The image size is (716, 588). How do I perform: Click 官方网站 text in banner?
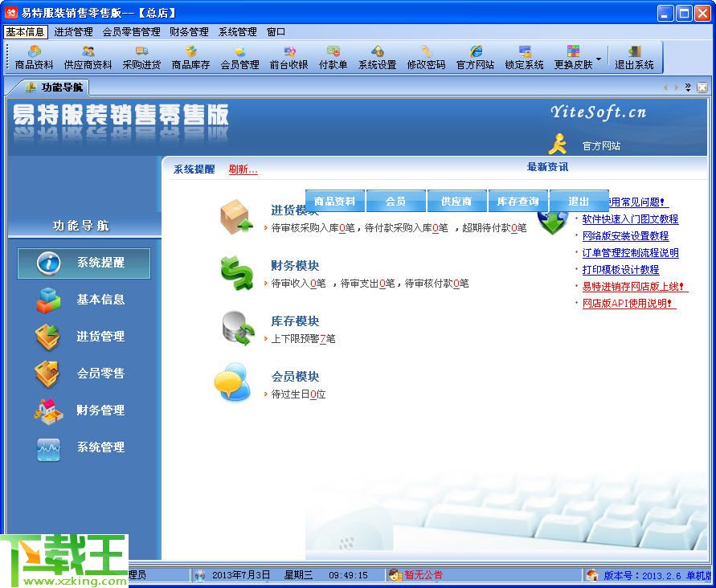(601, 146)
